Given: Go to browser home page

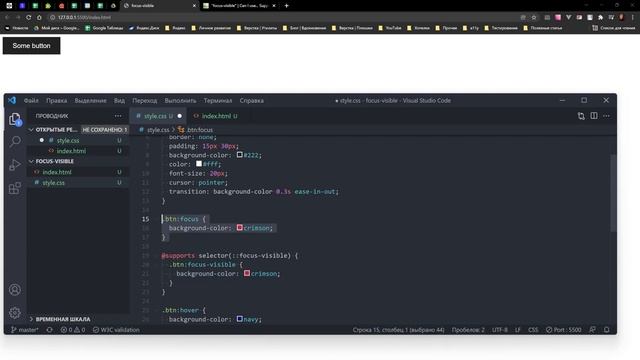Looking at the screenshot, I should [39, 18].
